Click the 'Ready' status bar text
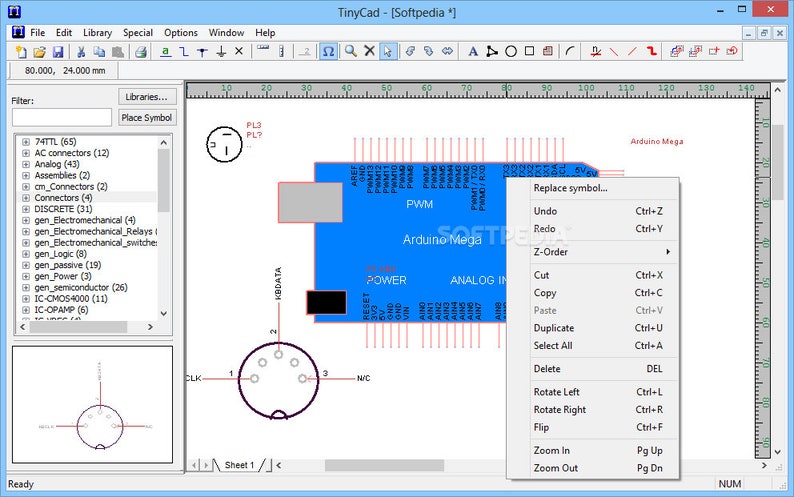Image resolution: width=794 pixels, height=497 pixels. pos(21,484)
